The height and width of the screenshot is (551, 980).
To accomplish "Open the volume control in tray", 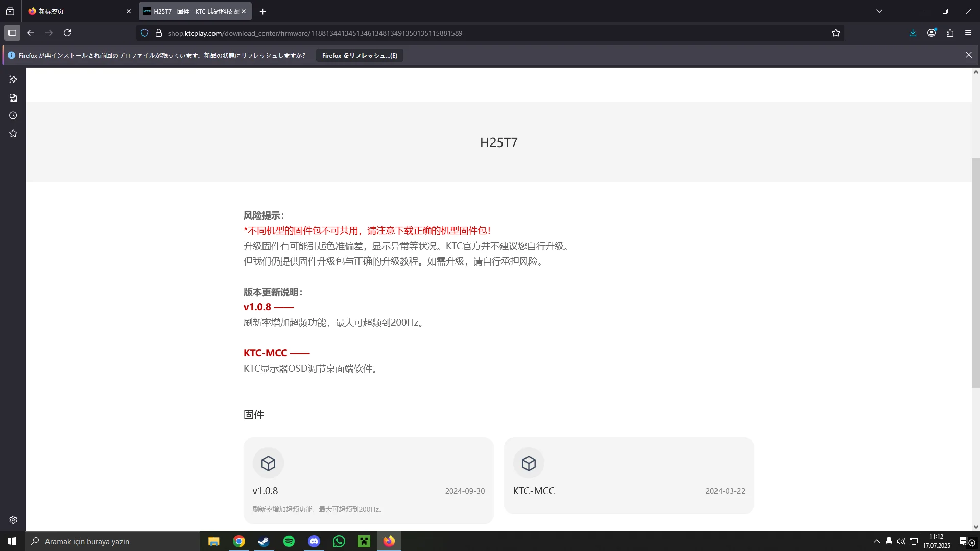I will [901, 541].
